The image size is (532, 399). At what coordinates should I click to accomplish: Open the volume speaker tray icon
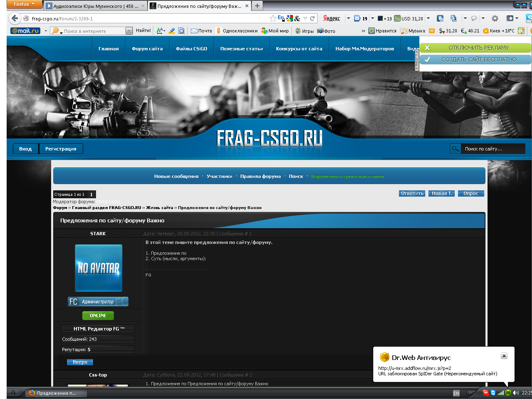[x=516, y=393]
